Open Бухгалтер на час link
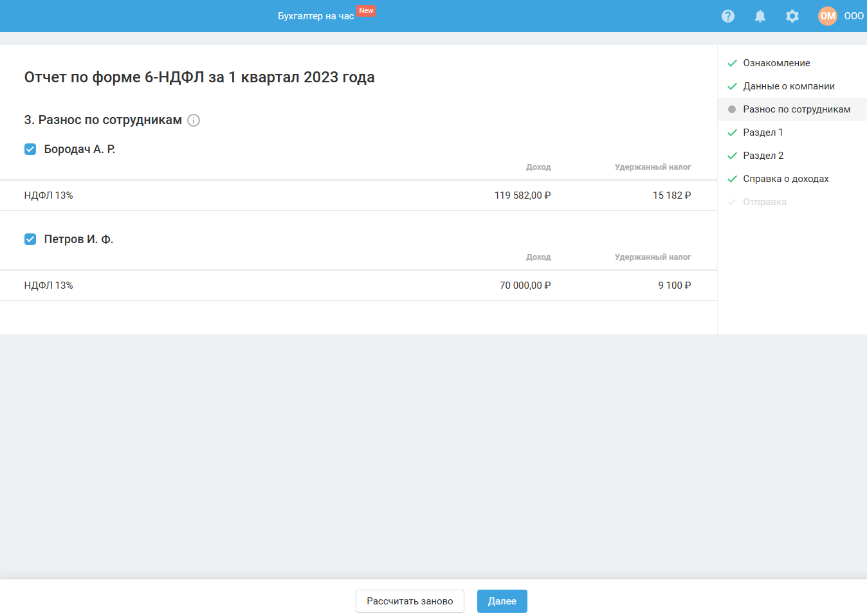The width and height of the screenshot is (867, 616). pos(316,16)
